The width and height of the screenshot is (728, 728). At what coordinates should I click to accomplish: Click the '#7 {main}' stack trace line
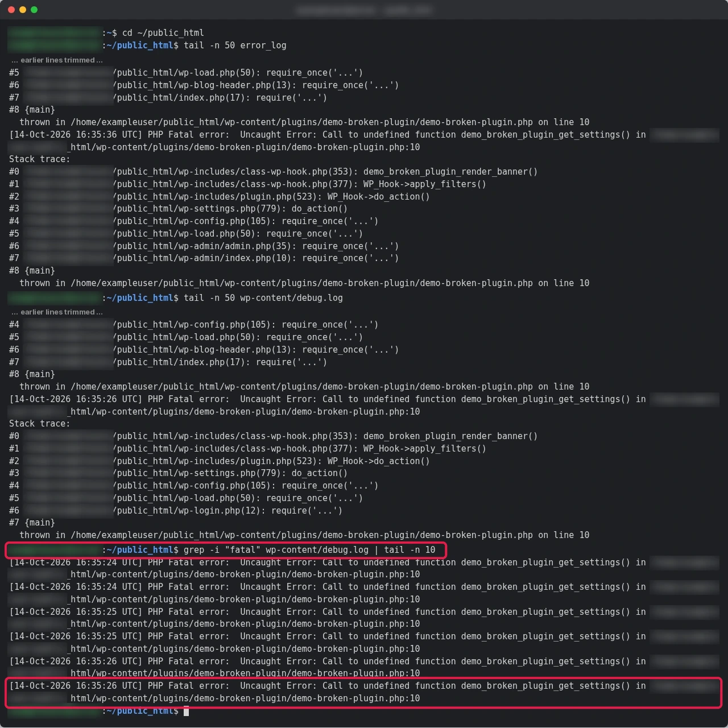(x=32, y=523)
